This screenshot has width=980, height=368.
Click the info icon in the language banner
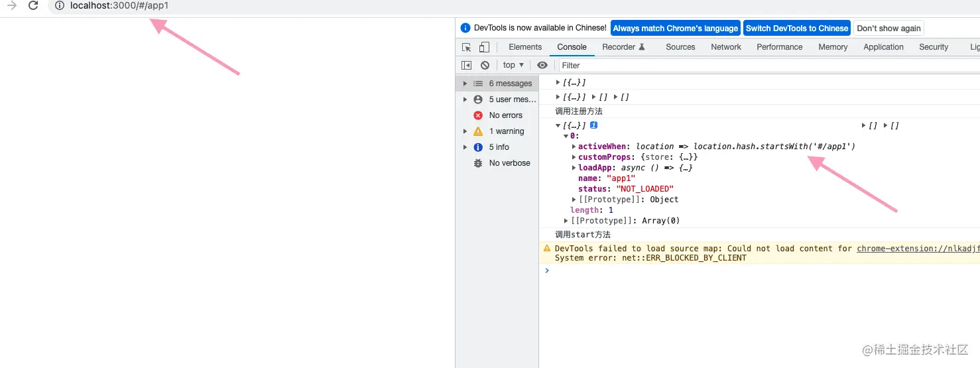click(465, 28)
